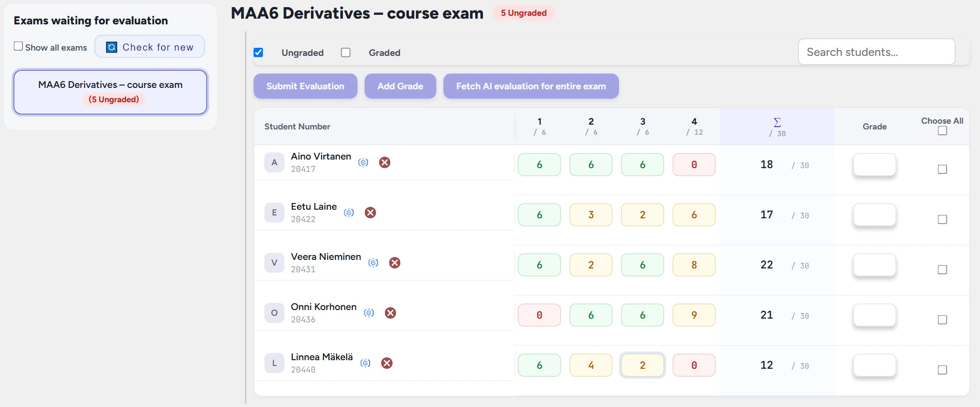Click red remove icon for Eetu Laine
Image resolution: width=980 pixels, height=407 pixels.
[x=370, y=213]
